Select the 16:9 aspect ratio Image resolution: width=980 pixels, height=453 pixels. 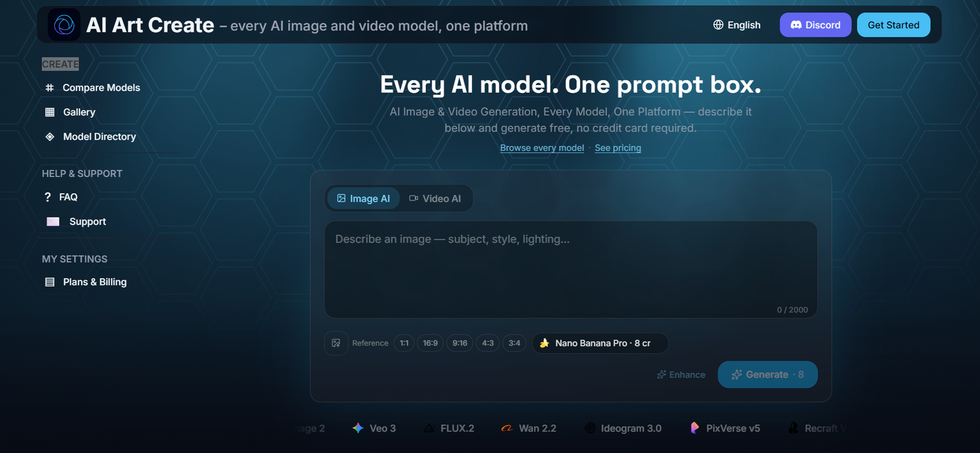pyautogui.click(x=431, y=343)
